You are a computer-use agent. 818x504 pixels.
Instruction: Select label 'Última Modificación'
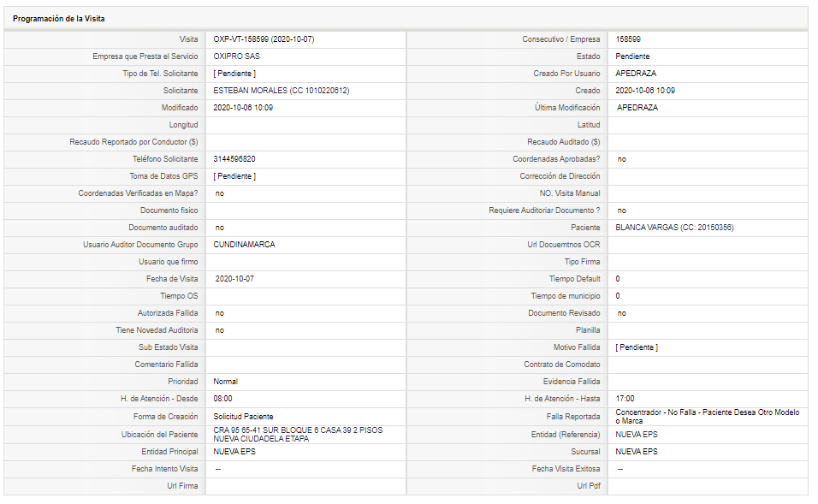567,108
